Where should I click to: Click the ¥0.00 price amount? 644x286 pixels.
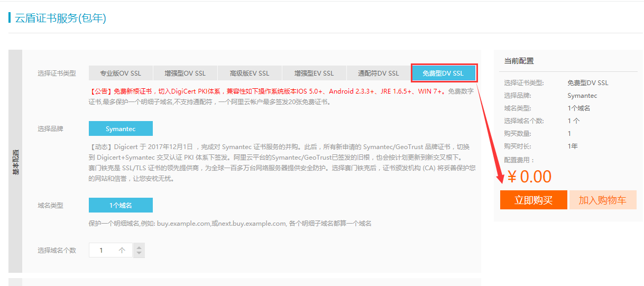(x=529, y=177)
